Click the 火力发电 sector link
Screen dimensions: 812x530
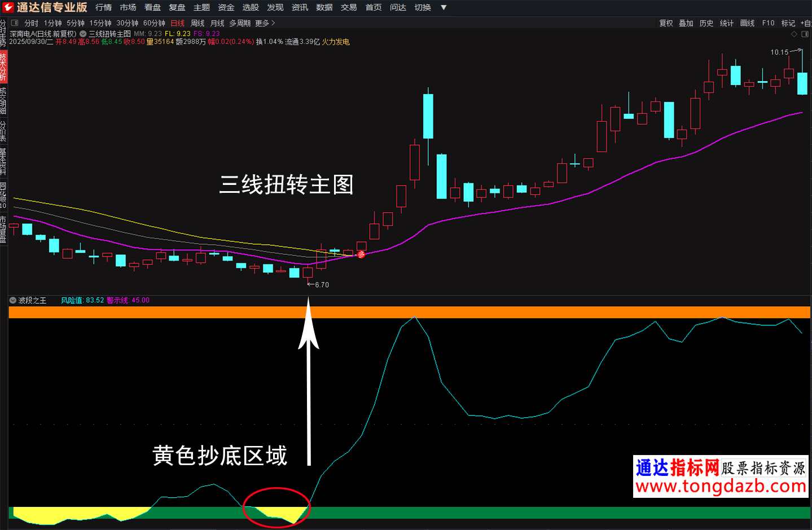(x=336, y=42)
